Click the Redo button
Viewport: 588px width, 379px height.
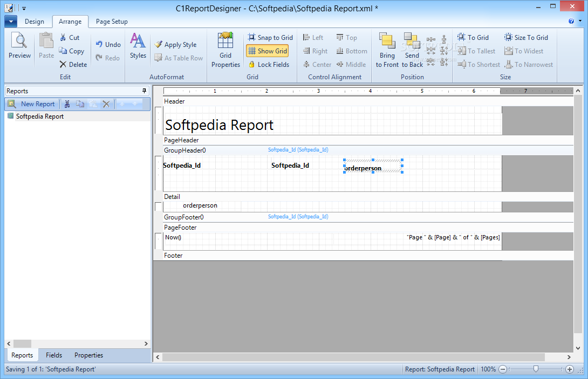click(108, 58)
